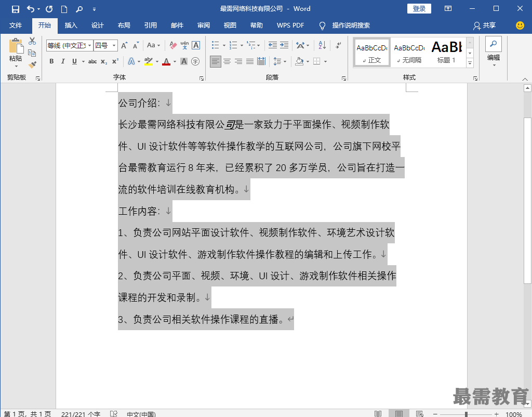This screenshot has width=532, height=417.
Task: Open the font dialog launcher
Action: click(x=202, y=79)
